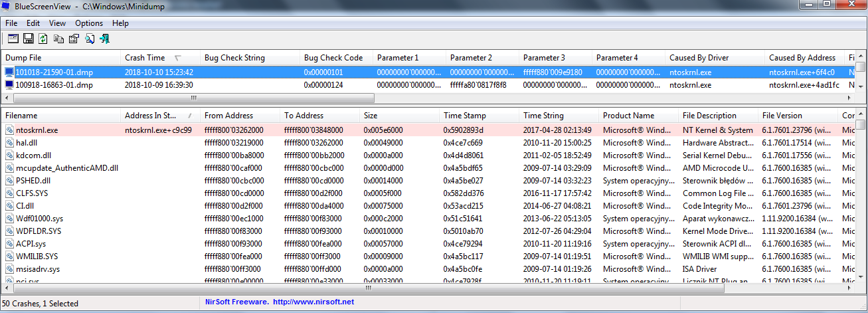The height and width of the screenshot is (313, 868).
Task: Click the upper pane horizontal scrollbar thumb
Action: click(193, 98)
